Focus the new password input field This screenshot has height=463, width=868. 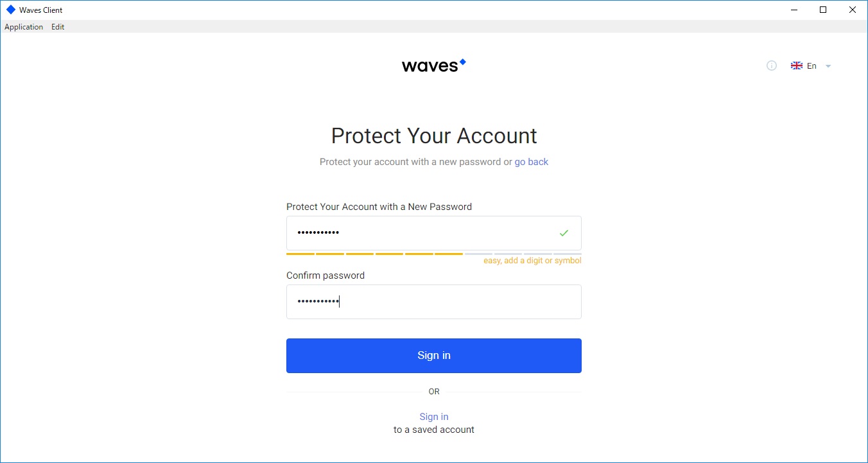(x=417, y=233)
